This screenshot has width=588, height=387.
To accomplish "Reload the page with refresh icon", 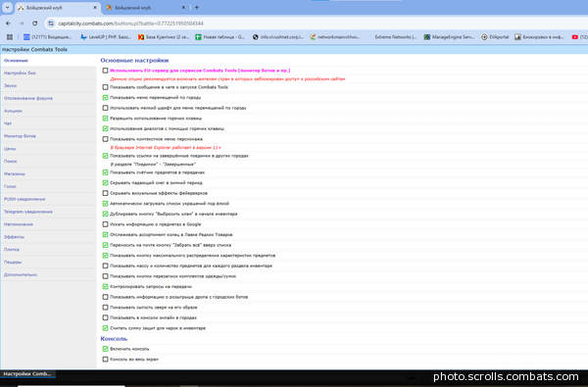I will coord(35,24).
